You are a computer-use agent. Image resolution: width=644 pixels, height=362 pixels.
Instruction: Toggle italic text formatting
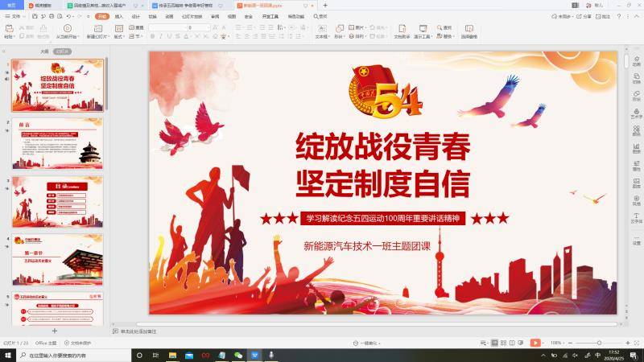160,36
